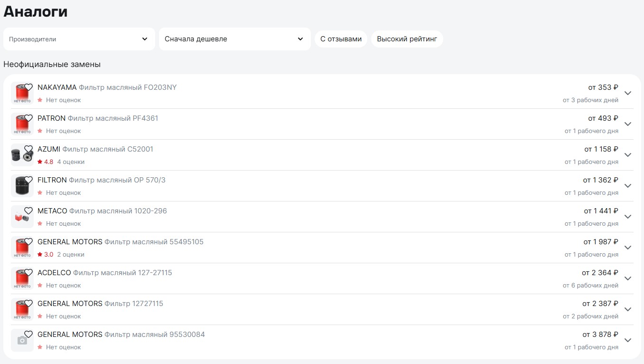Open NAKAYAMA Фильтр масляный FO203NY link
Image resolution: width=644 pixels, height=364 pixels.
click(107, 87)
